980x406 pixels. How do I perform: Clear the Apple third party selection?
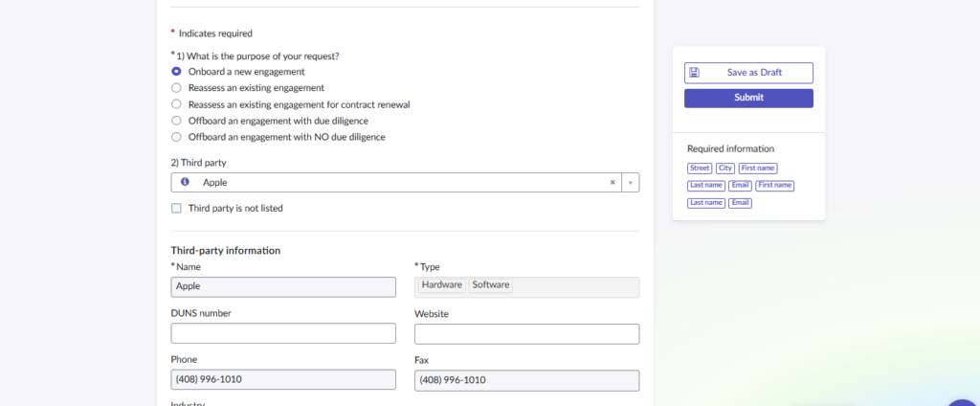pos(612,182)
